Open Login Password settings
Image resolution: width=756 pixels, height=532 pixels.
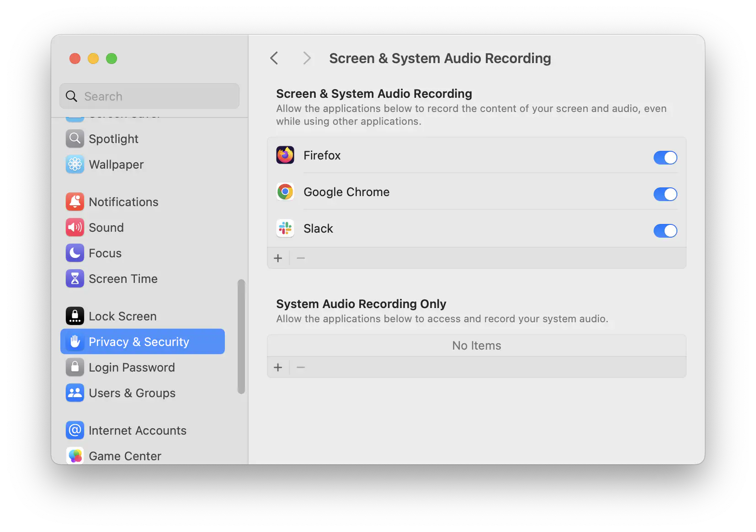tap(143, 367)
